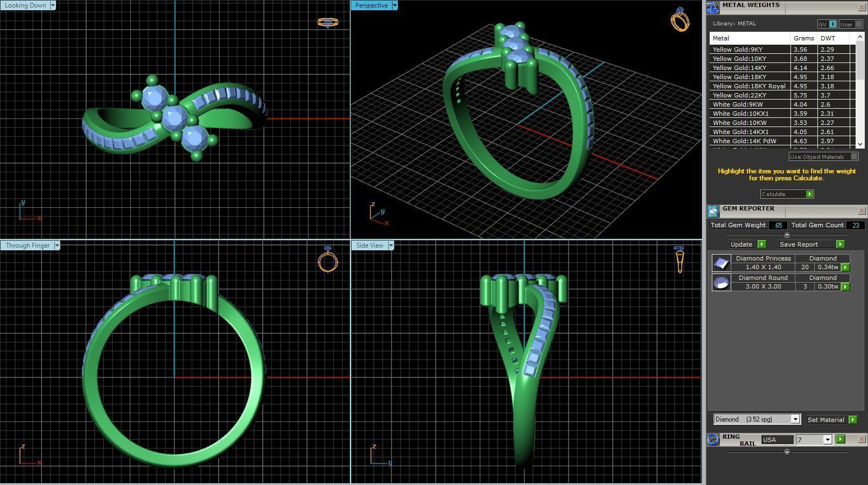This screenshot has width=868, height=485.
Task: Click the USA ring standard field
Action: (777, 440)
